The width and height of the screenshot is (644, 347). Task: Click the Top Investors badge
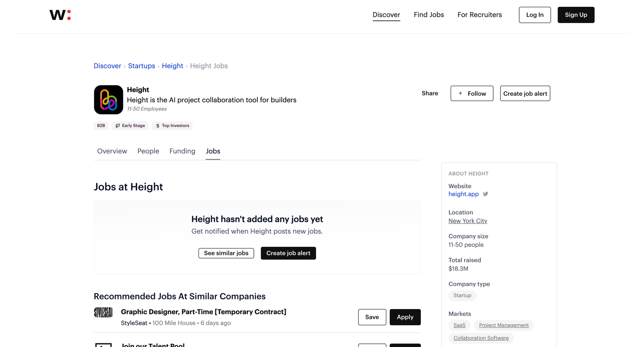(x=172, y=126)
